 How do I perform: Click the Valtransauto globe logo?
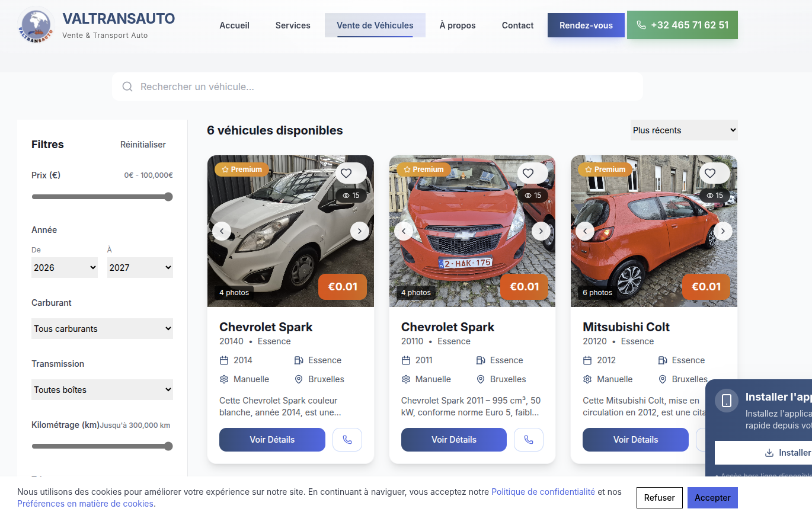[36, 25]
